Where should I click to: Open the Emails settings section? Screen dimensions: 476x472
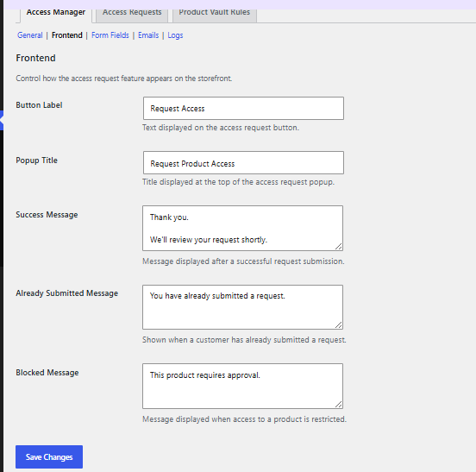pyautogui.click(x=148, y=35)
